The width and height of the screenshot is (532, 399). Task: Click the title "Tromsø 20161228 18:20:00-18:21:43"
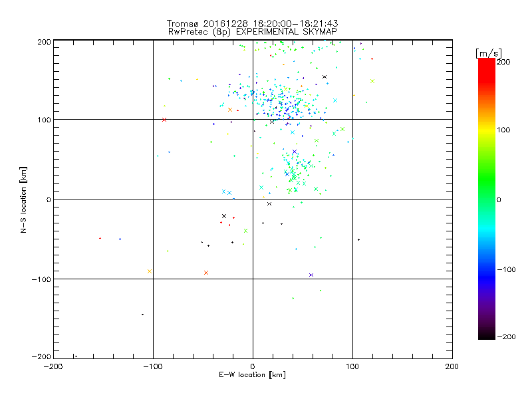click(x=252, y=23)
